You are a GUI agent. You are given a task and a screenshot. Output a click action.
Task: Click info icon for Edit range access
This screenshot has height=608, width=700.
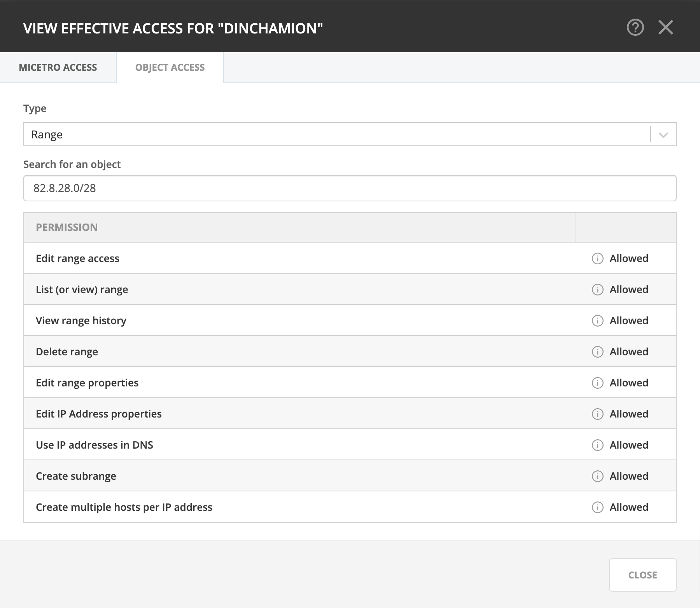click(597, 259)
